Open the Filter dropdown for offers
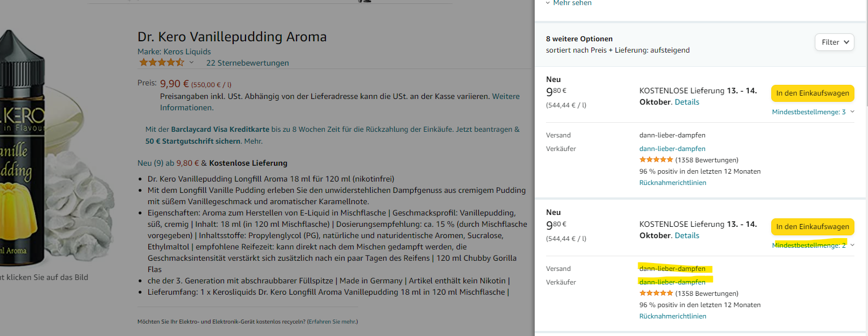 click(834, 42)
